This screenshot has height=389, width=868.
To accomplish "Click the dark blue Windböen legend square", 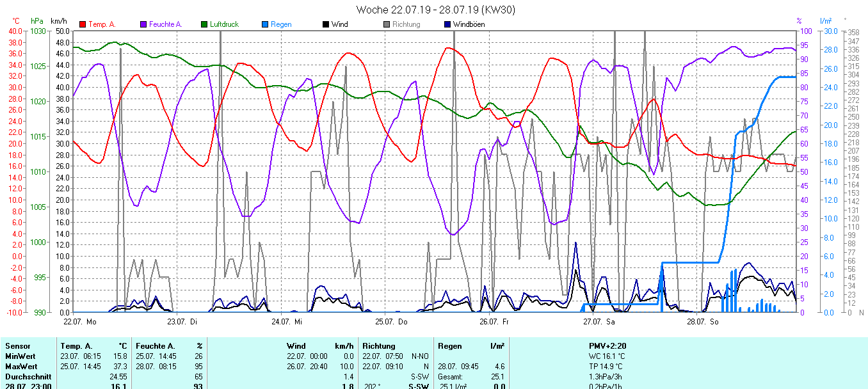I will coord(447,24).
